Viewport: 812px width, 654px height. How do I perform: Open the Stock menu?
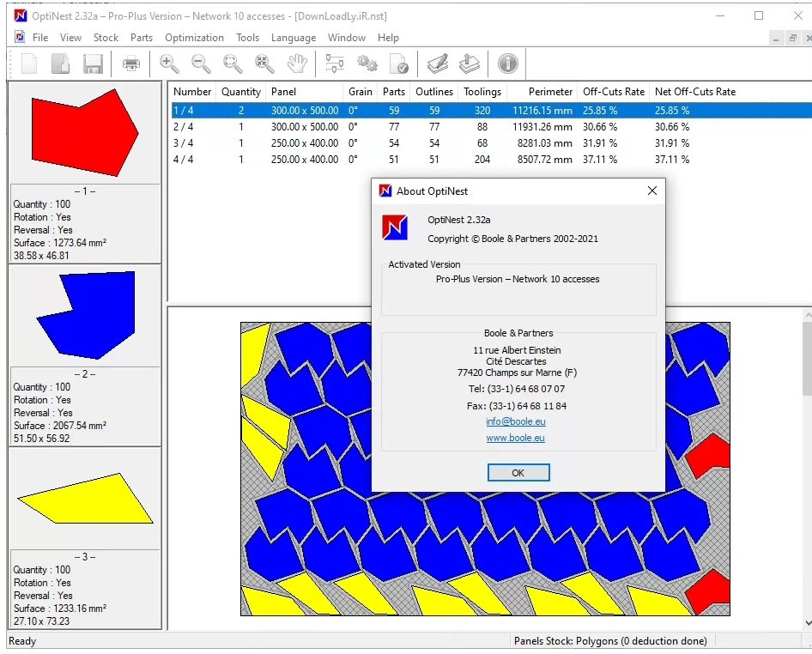[106, 38]
